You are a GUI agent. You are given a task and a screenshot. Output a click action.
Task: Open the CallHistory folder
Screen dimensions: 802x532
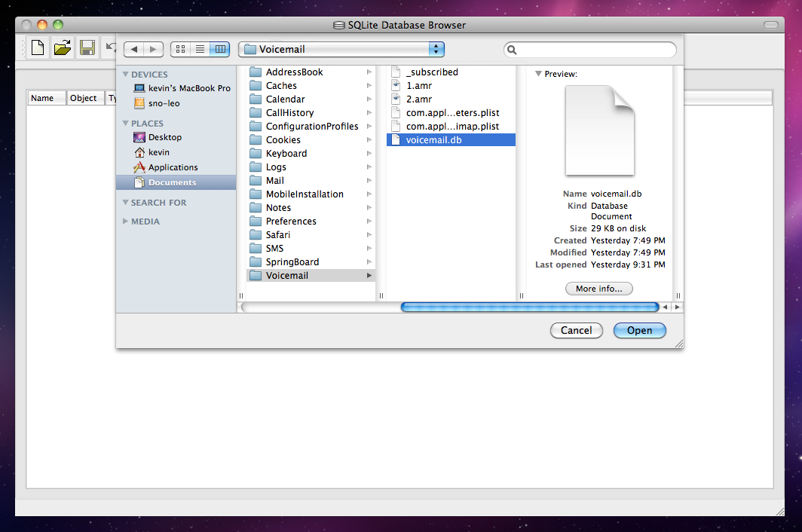pyautogui.click(x=311, y=112)
